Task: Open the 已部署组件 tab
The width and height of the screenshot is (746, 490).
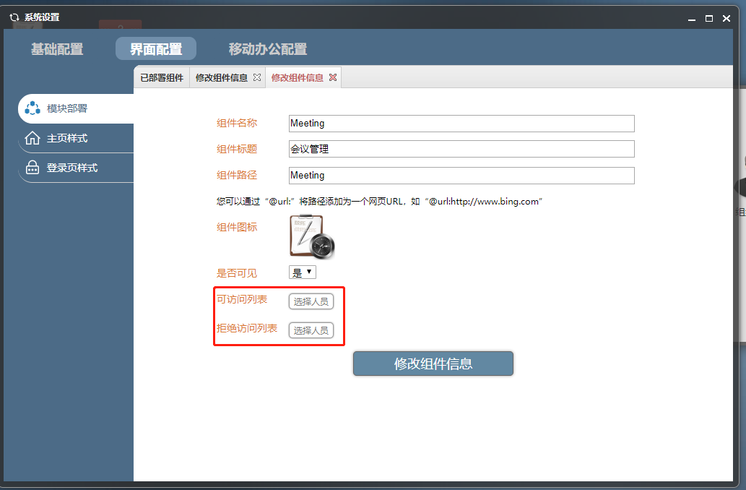Action: point(162,78)
